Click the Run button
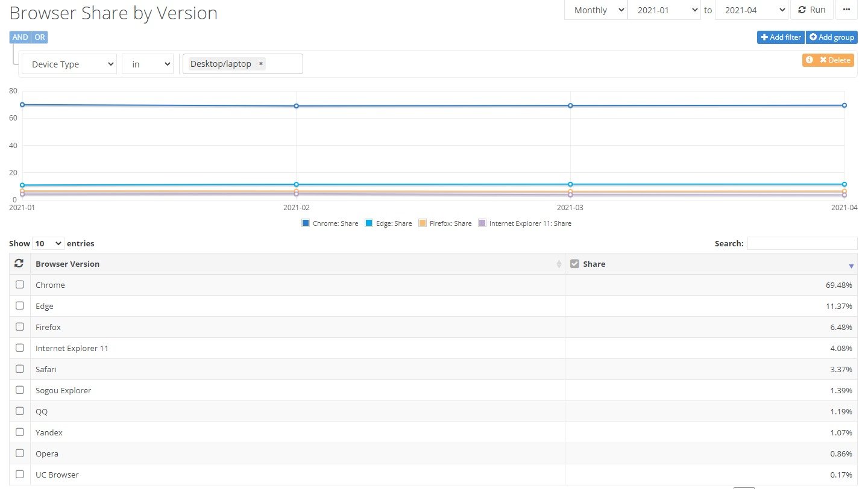The height and width of the screenshot is (489, 868). [812, 10]
